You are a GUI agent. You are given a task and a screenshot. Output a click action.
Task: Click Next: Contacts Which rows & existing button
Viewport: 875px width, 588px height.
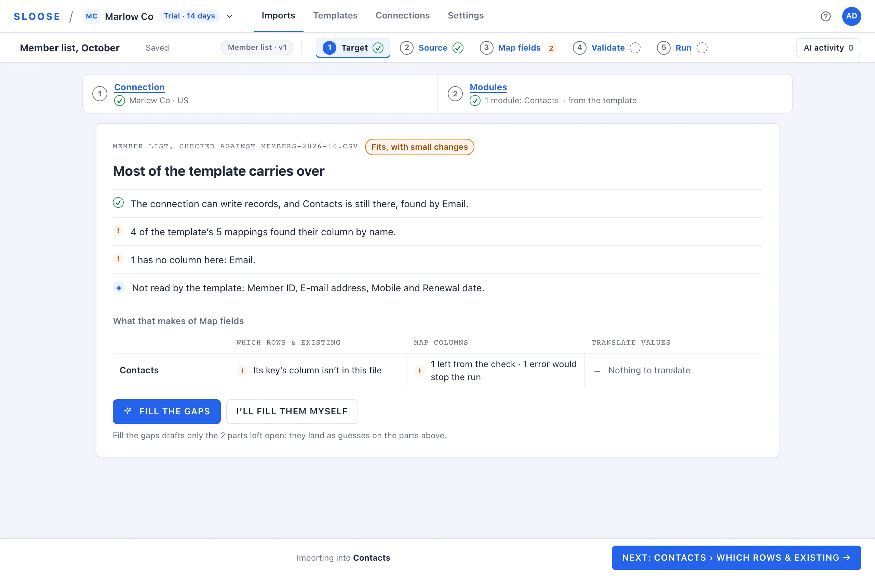coord(736,558)
